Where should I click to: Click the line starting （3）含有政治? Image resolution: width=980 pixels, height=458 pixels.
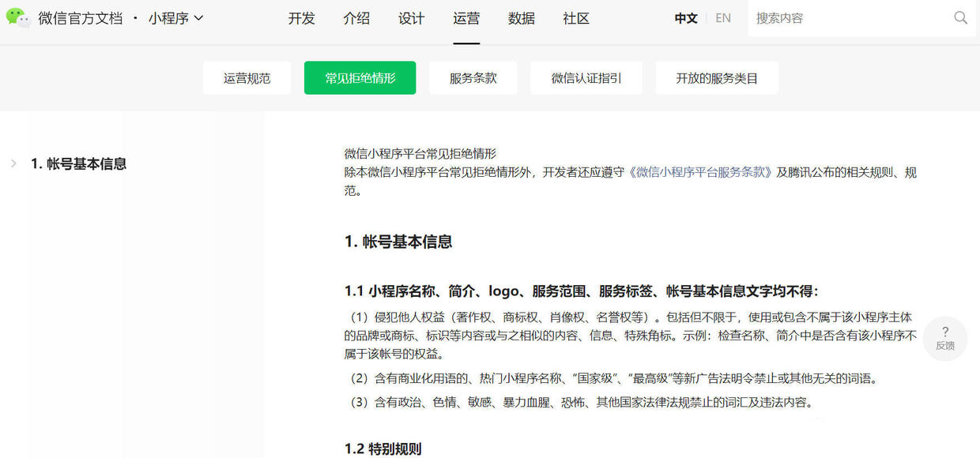pos(581,402)
